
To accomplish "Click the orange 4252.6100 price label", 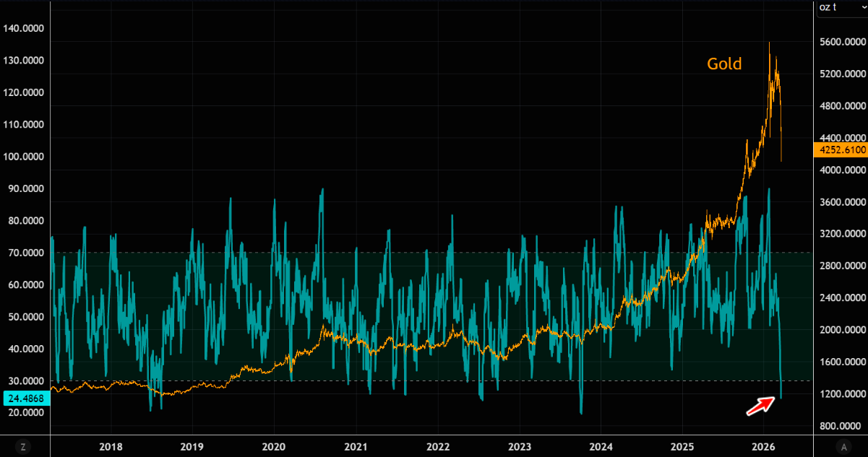I will (x=839, y=150).
